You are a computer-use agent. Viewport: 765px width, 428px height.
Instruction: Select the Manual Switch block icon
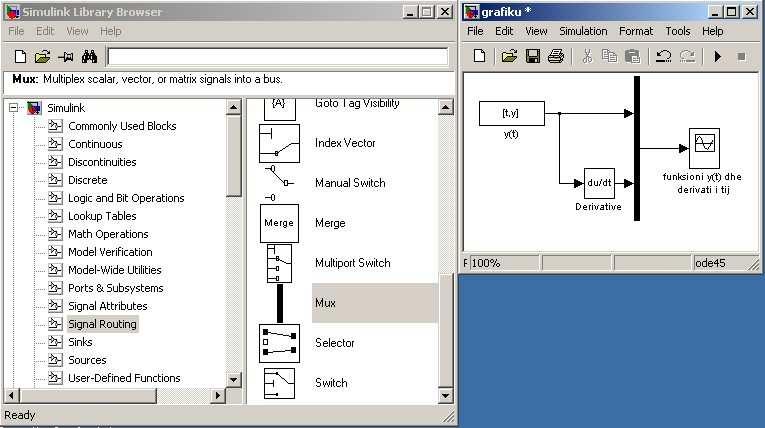280,183
